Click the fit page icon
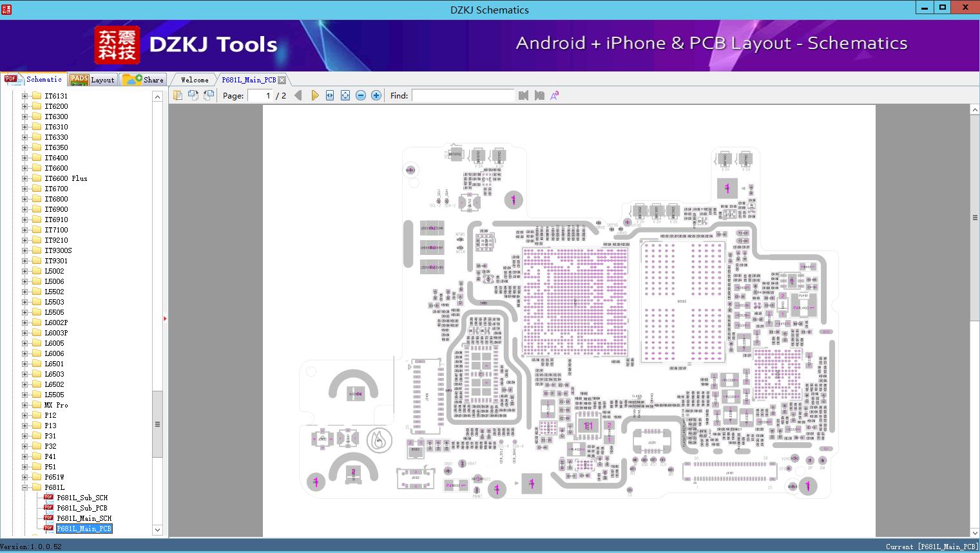 click(x=345, y=95)
